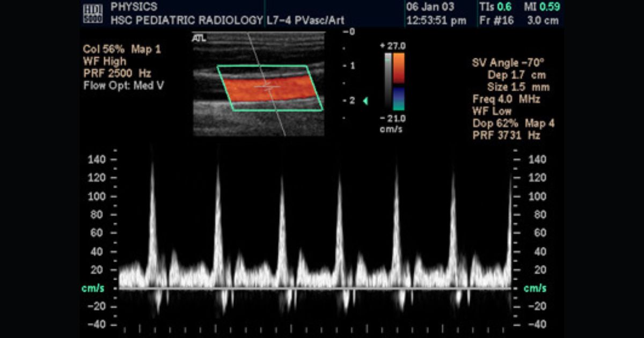Viewport: 644px width, 338px height.
Task: Click the HSC PEDIATRIC RADIOLOGY header text
Action: 187,21
